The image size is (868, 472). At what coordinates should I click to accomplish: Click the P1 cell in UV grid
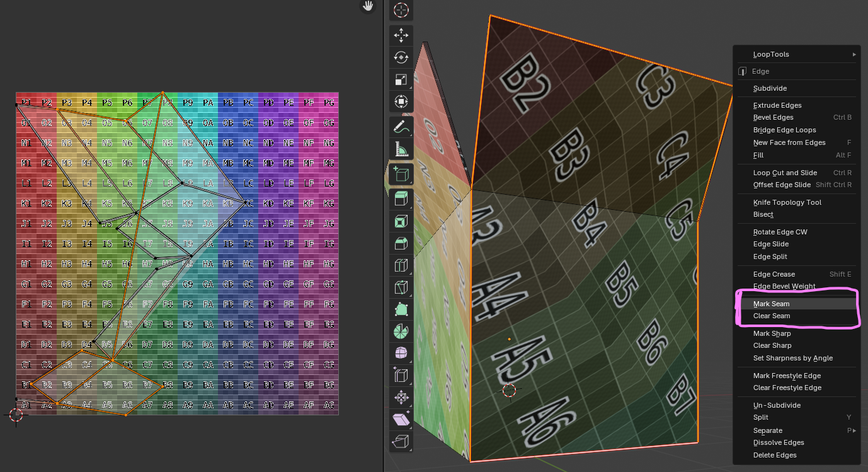tap(26, 102)
